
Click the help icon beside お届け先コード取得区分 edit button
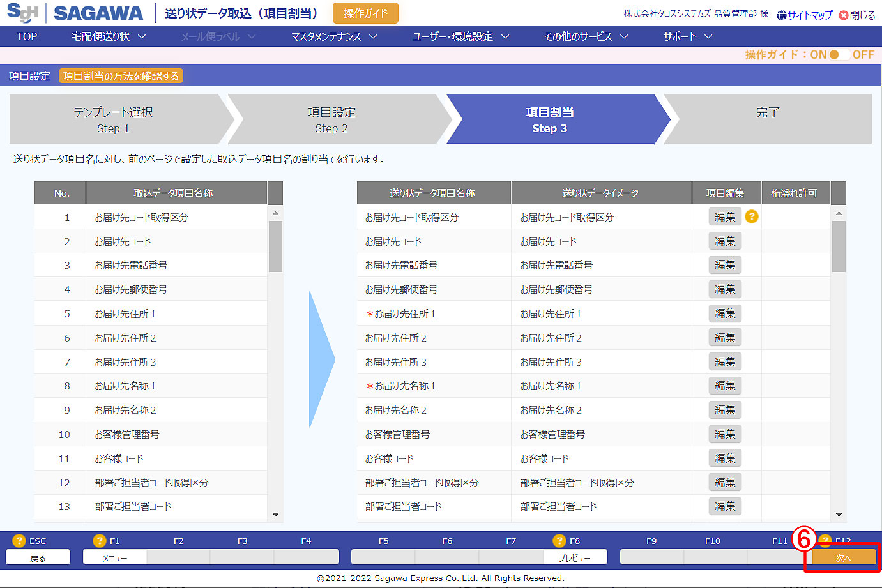(x=752, y=217)
